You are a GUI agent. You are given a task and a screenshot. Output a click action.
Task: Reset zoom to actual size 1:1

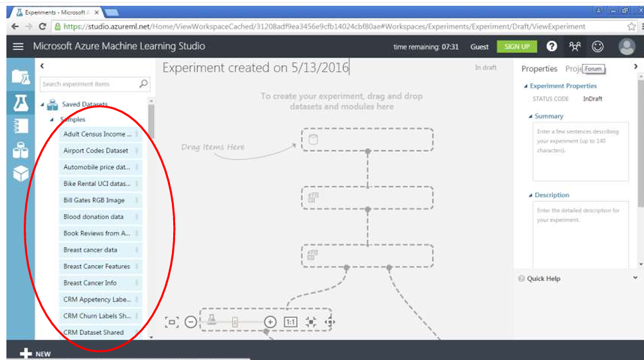coord(291,322)
